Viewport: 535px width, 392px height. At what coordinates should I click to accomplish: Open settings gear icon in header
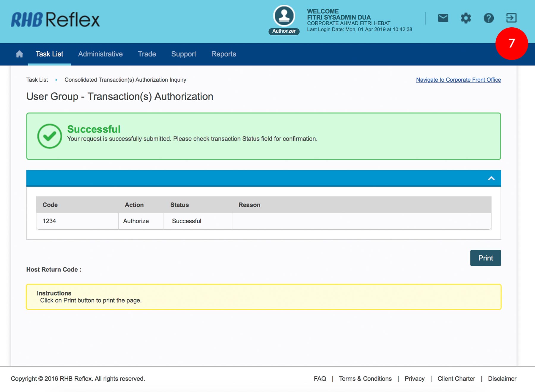pos(466,18)
